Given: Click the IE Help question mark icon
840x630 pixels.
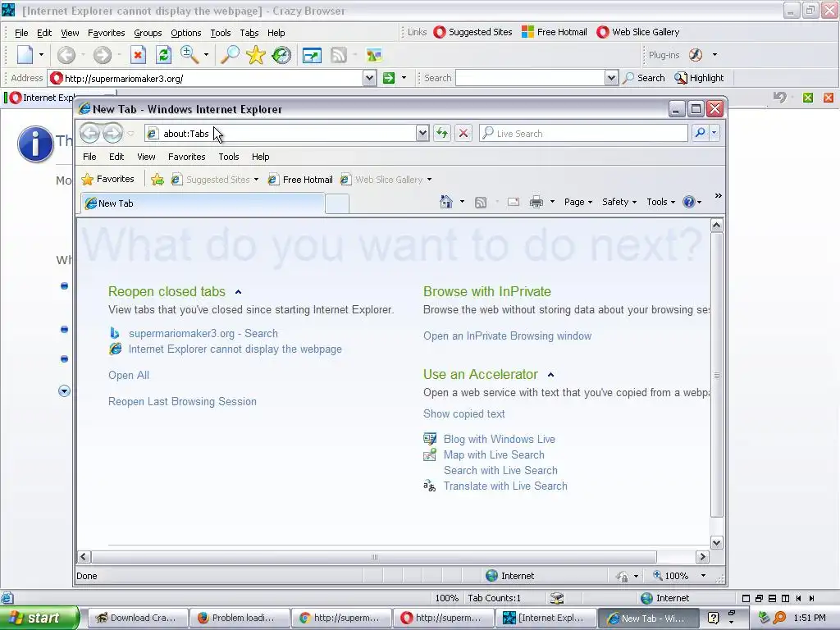Looking at the screenshot, I should click(x=688, y=202).
